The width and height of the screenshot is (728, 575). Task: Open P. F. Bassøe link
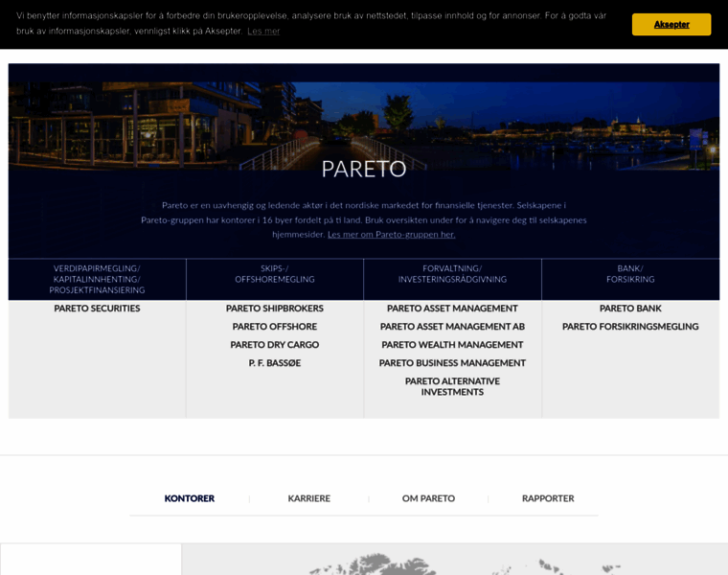coord(275,363)
